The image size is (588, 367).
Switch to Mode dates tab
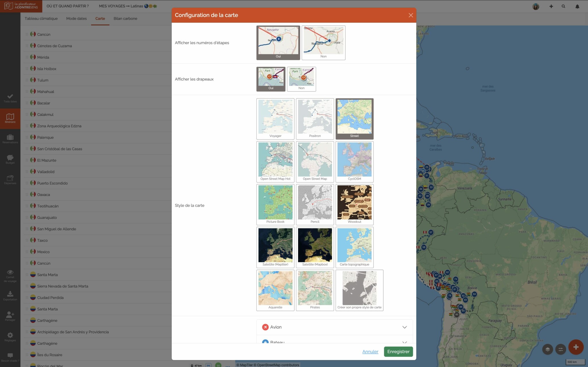coord(76,18)
